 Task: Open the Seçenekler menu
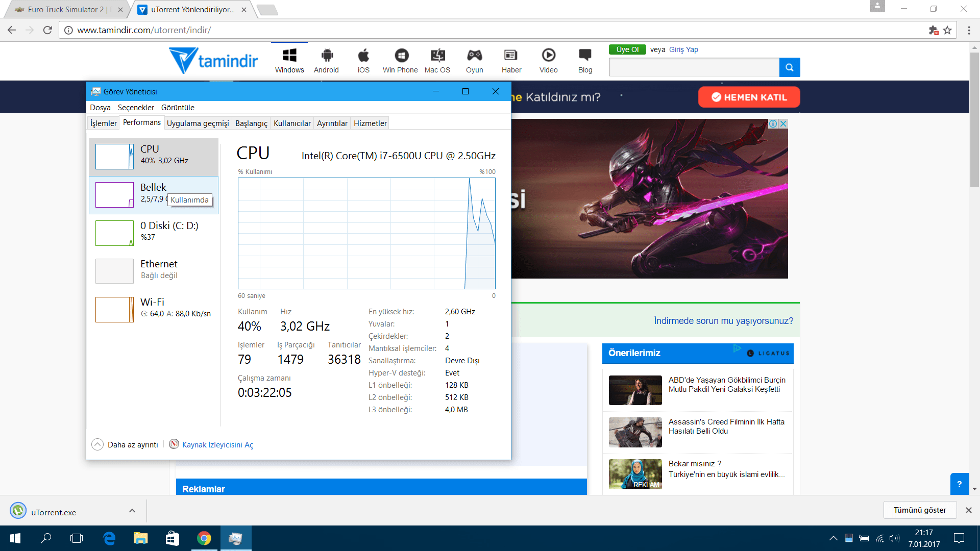136,107
